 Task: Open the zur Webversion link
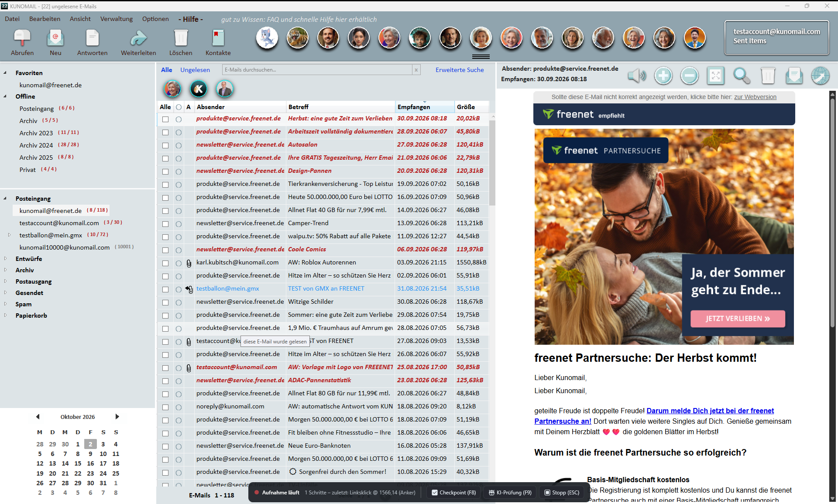755,97
